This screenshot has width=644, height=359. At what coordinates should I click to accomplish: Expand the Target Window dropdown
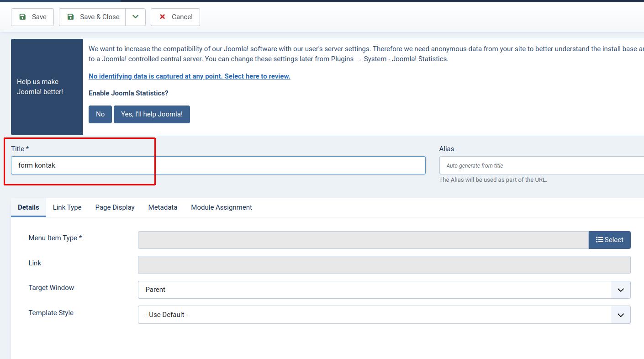tap(384, 290)
